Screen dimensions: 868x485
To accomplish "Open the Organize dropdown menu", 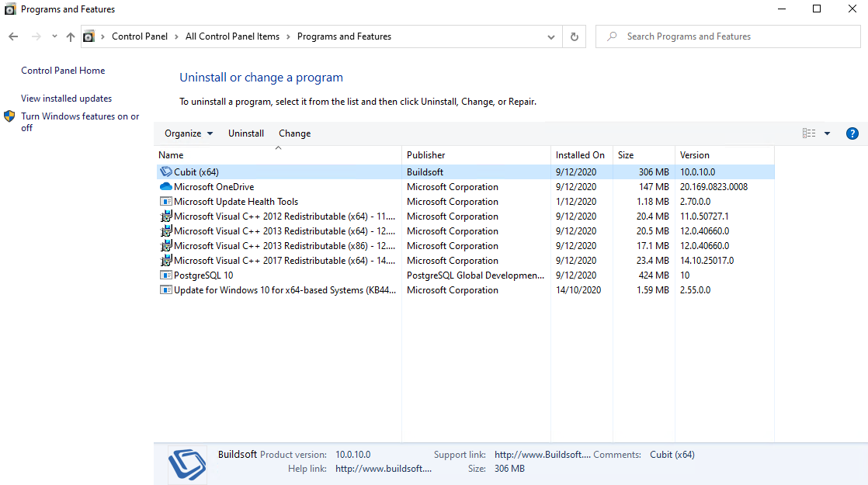I will 188,133.
